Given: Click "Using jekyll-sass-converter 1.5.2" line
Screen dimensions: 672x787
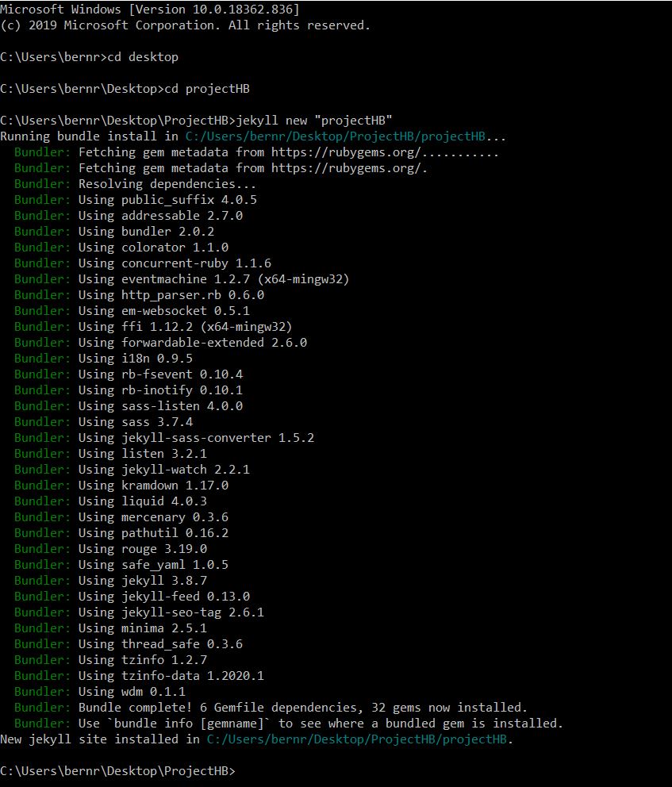Looking at the screenshot, I should click(164, 438).
